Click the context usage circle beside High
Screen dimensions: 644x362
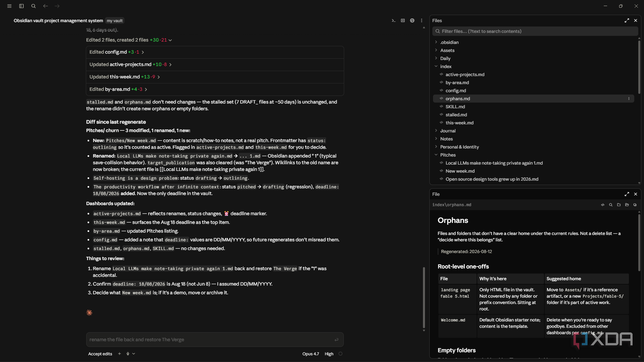point(340,354)
